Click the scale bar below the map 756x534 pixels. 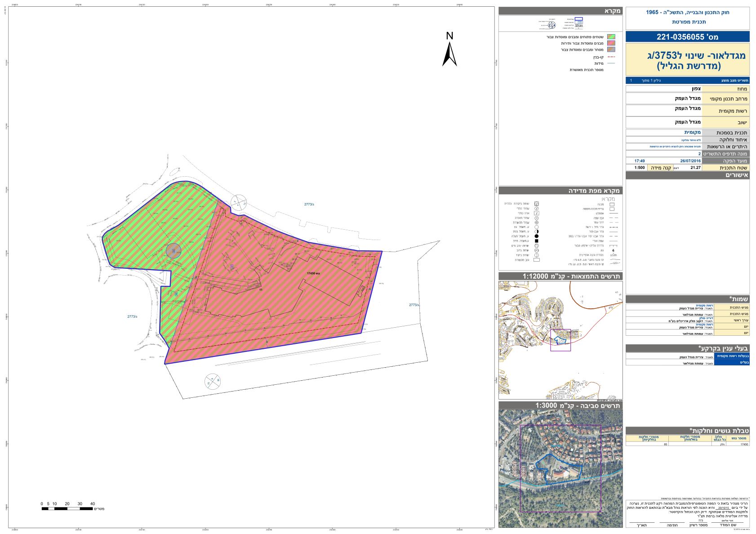67,508
